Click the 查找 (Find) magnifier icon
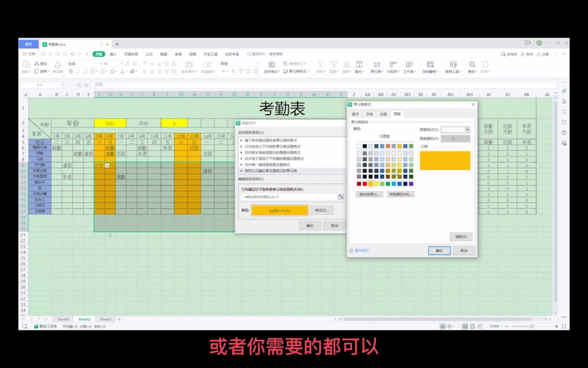The height and width of the screenshot is (368, 588). point(472,64)
